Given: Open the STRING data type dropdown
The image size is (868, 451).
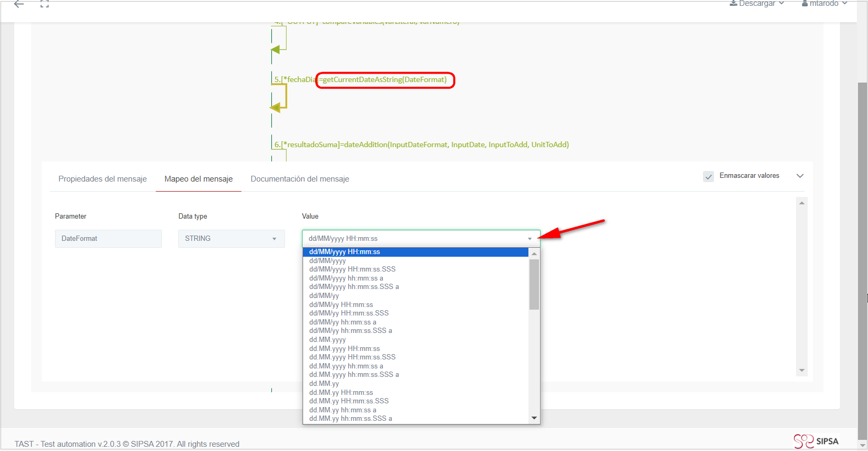Looking at the screenshot, I should (x=232, y=239).
